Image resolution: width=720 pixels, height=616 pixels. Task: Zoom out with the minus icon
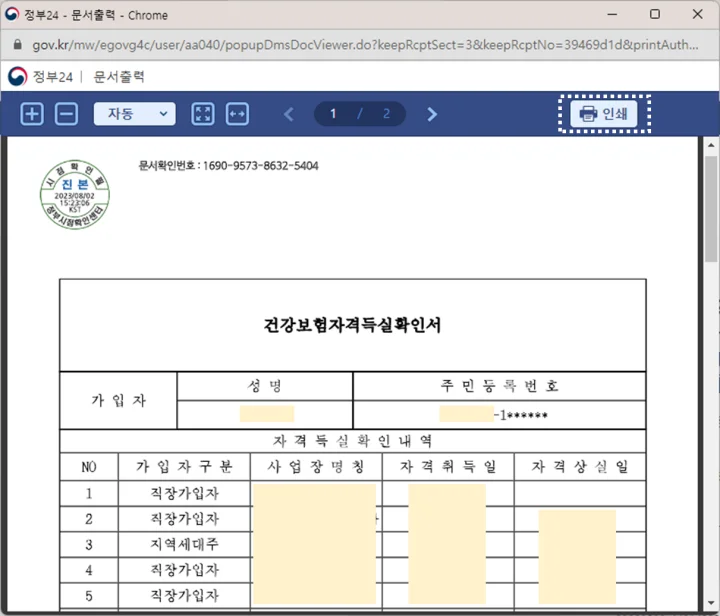click(x=67, y=114)
